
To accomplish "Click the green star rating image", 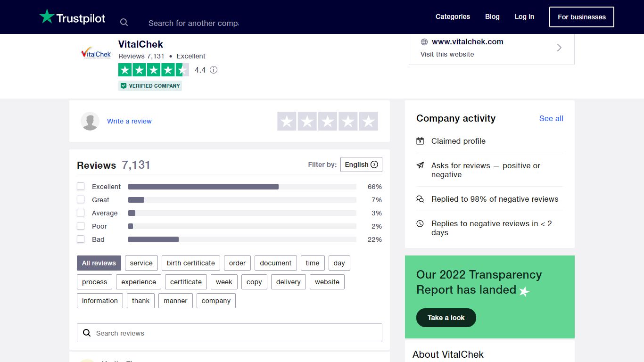I will (x=154, y=70).
